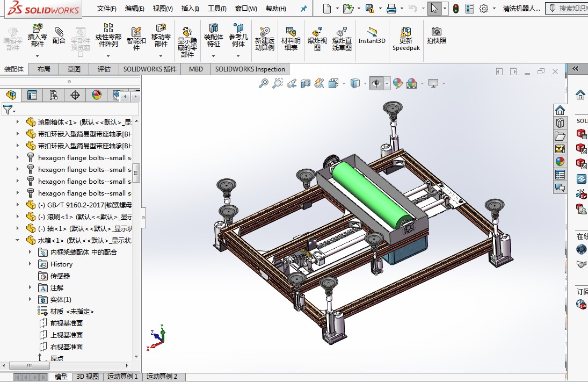This screenshot has width=588, height=382.
Task: Select the Mate (配合) paperclip tool
Action: 59,35
